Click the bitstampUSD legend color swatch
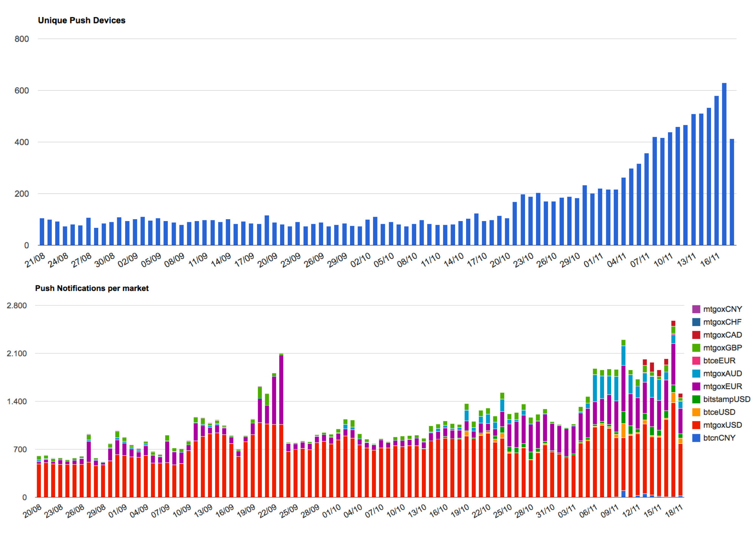 696,399
